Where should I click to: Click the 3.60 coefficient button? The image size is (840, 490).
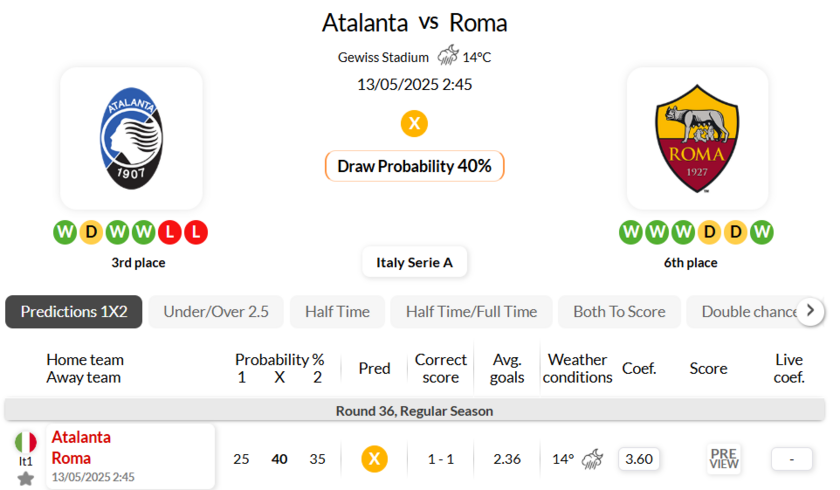[x=638, y=459]
